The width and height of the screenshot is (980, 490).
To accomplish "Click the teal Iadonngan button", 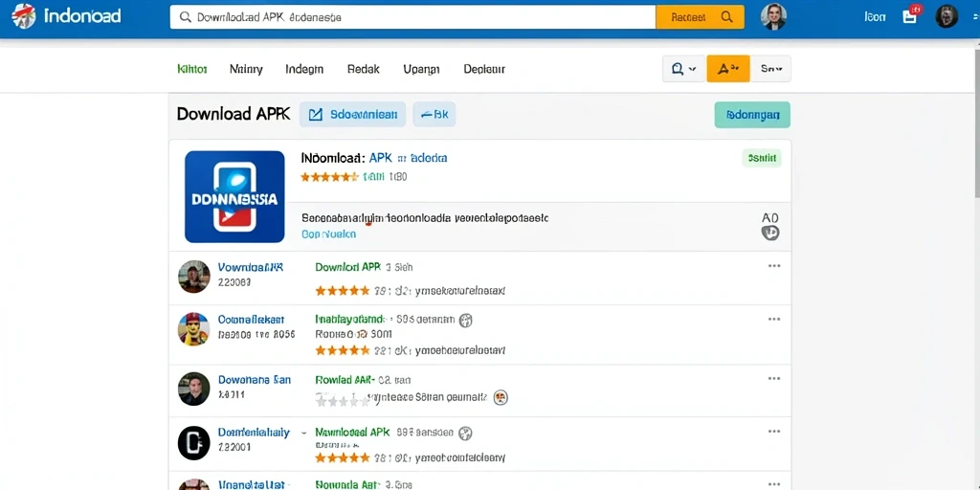I will tap(752, 115).
